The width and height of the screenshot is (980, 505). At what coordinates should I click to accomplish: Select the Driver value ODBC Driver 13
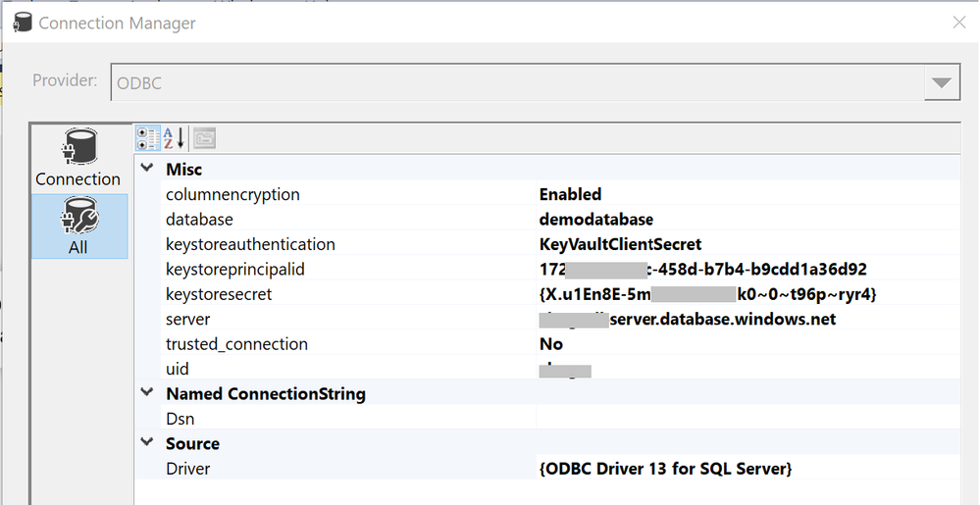click(x=665, y=469)
